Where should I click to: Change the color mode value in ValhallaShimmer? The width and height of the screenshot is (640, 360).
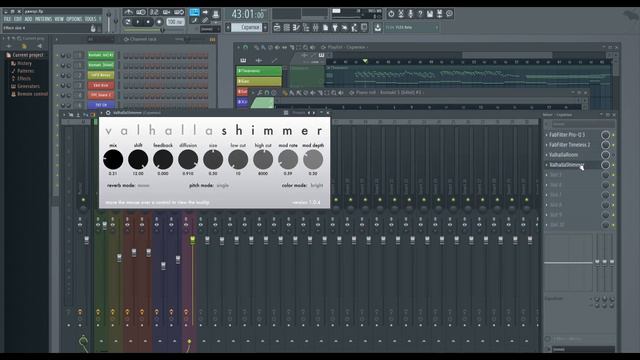click(317, 185)
